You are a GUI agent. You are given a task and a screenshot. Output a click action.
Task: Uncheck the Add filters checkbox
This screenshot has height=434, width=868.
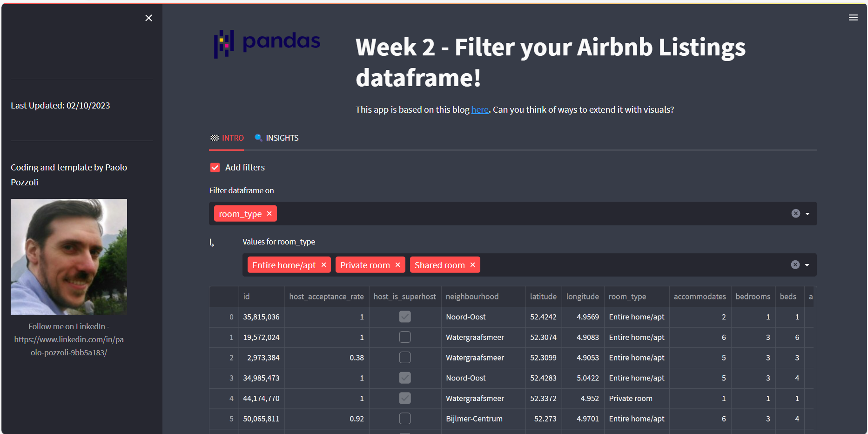point(215,167)
